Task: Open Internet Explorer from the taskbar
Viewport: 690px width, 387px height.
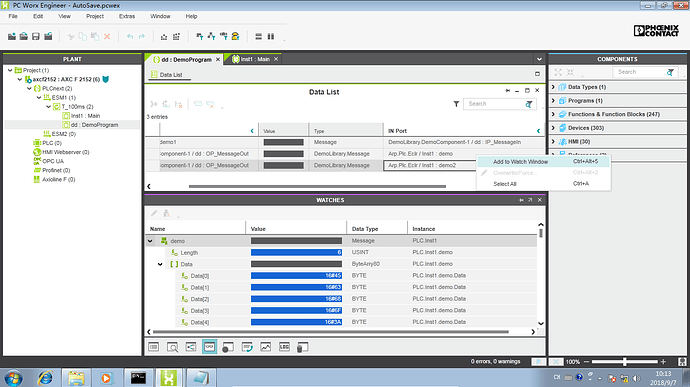Action: coord(45,378)
